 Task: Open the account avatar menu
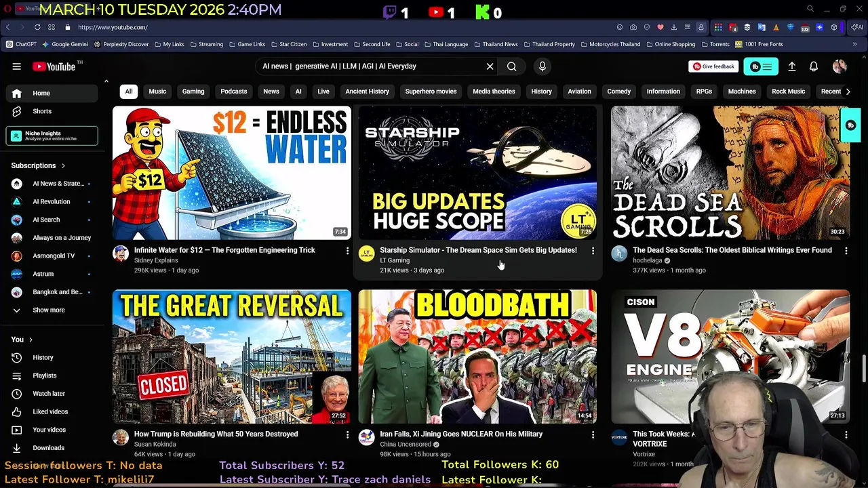(840, 66)
